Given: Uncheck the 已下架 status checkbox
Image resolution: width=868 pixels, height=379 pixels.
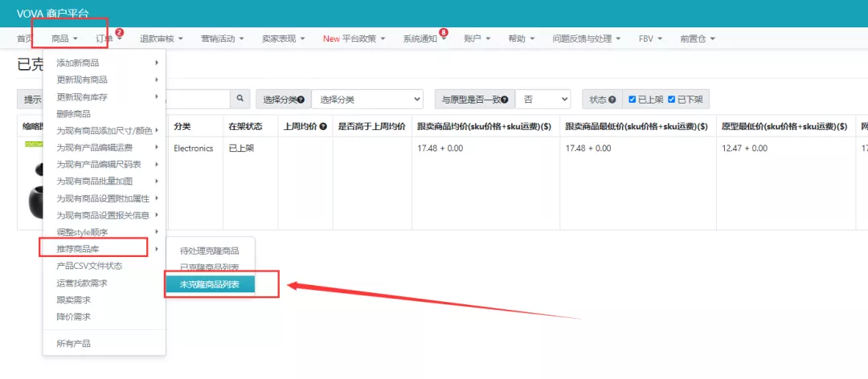Looking at the screenshot, I should (671, 100).
